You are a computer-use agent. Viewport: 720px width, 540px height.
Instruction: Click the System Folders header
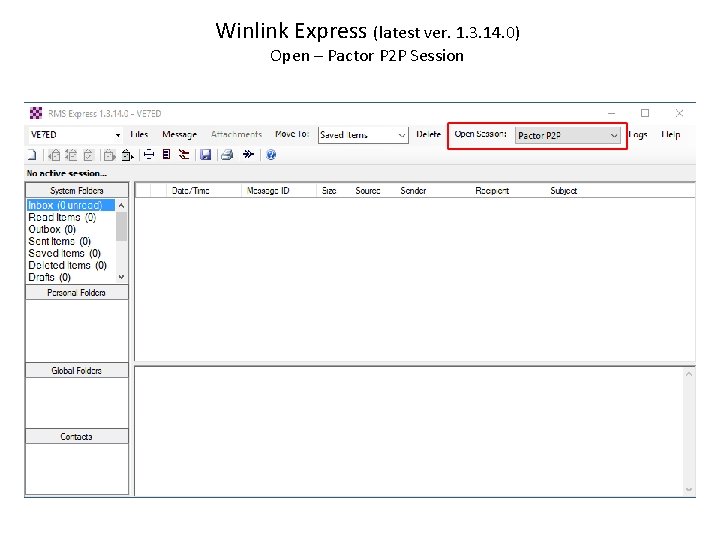[x=77, y=191]
